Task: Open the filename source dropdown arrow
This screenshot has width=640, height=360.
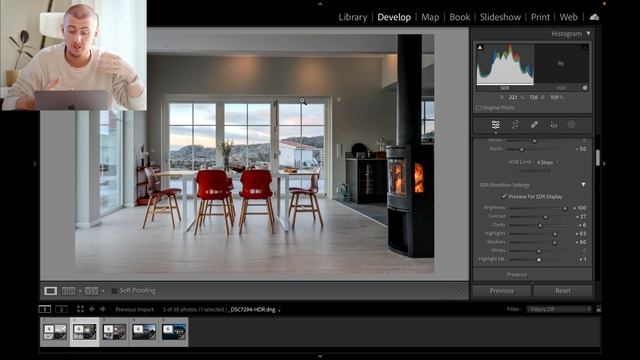Action: tap(279, 310)
